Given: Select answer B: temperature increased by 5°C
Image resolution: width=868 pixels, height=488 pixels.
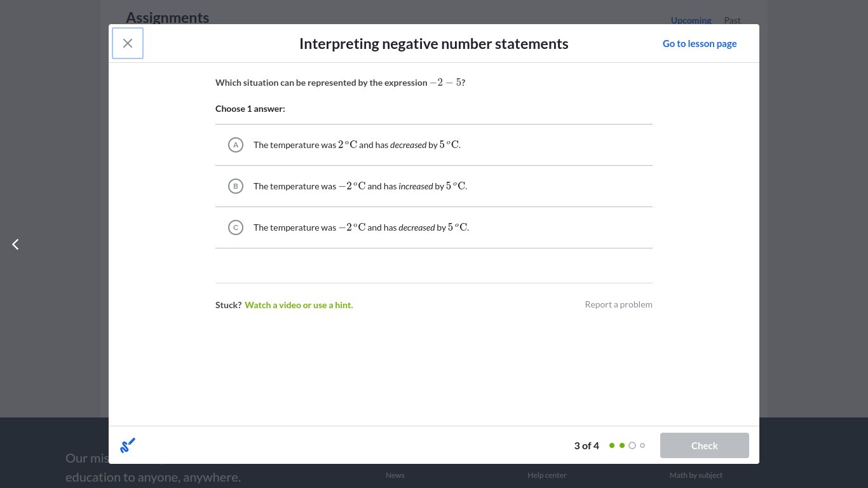Looking at the screenshot, I should click(236, 186).
